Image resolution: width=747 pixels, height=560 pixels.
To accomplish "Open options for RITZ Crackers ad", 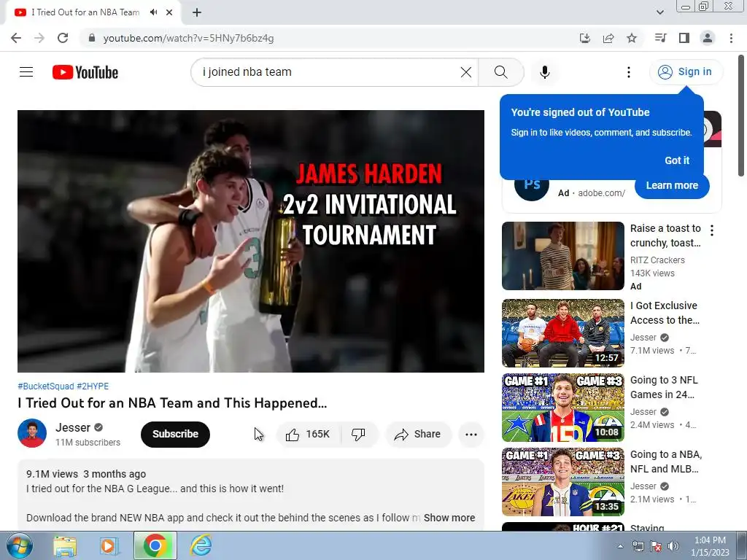I will [x=712, y=230].
